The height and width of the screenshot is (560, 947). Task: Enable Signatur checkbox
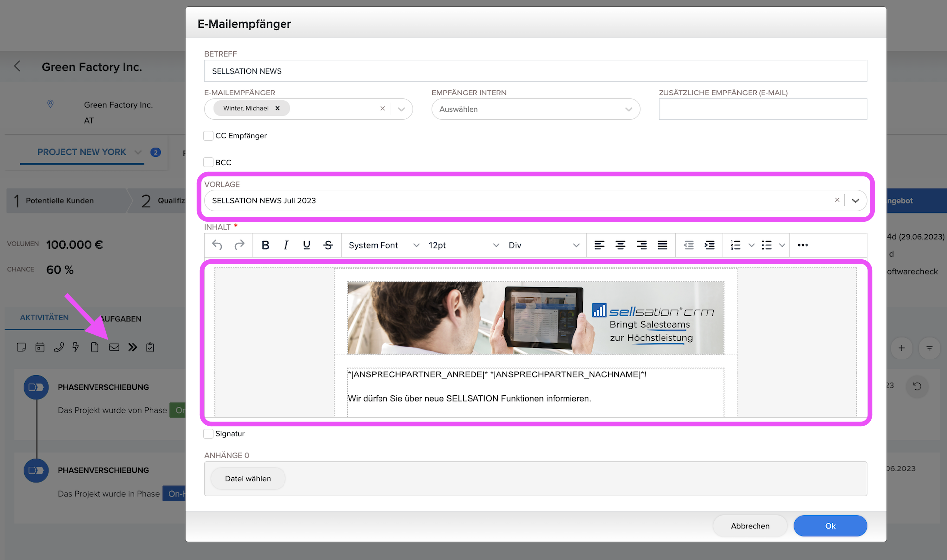(x=208, y=434)
